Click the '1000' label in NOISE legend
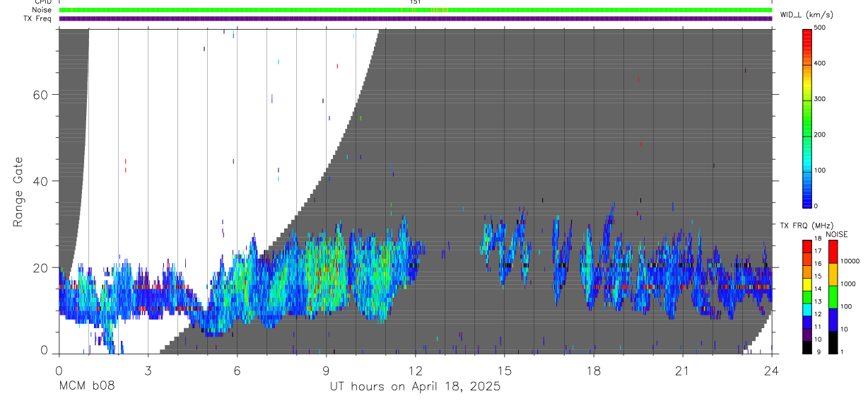 tap(848, 284)
